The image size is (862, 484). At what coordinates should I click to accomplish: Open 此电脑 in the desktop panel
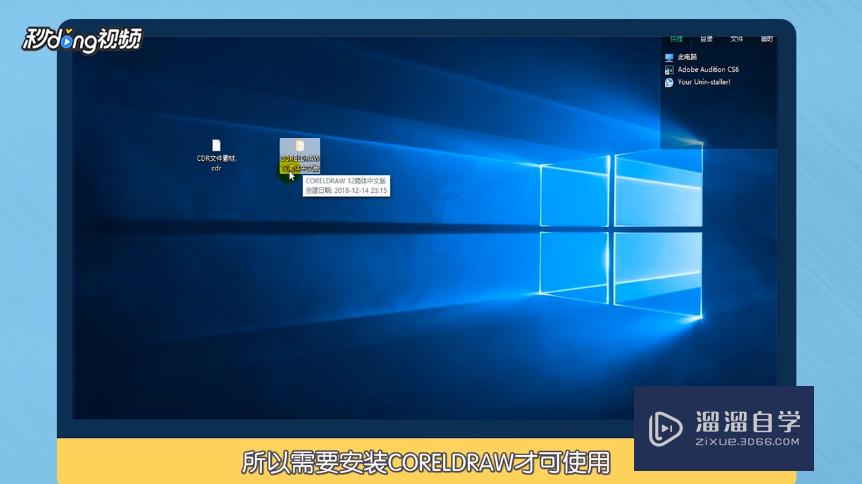coord(681,57)
